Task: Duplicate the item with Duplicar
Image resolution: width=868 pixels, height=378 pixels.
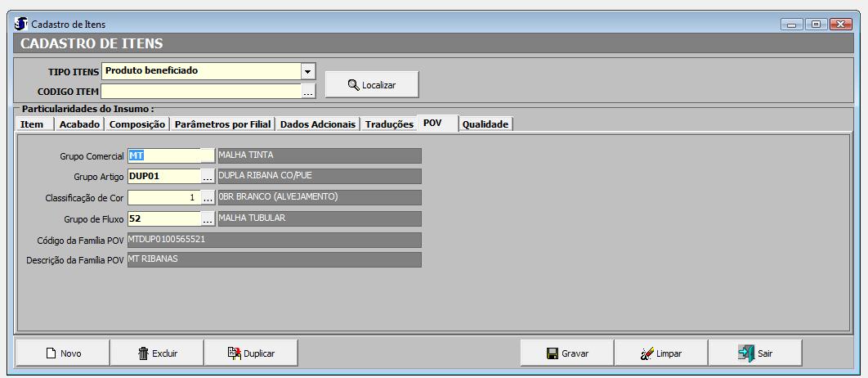Action: 251,353
